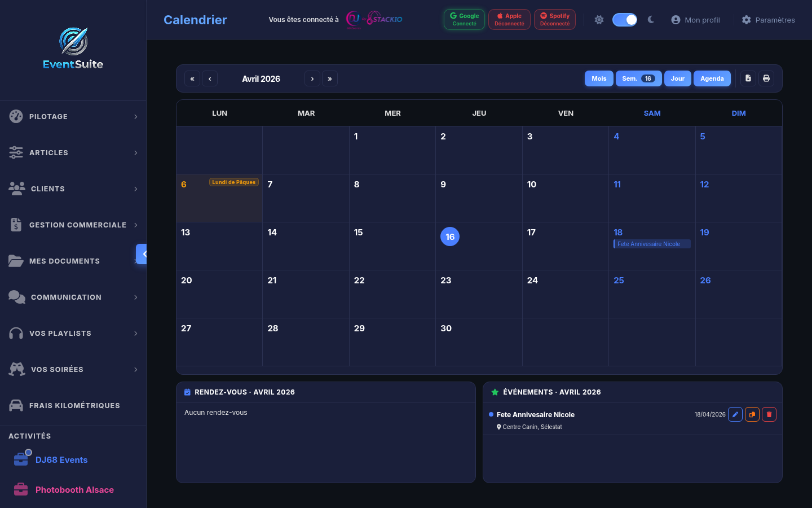Open Mon profil
Viewport: 812px width, 508px height.
point(695,19)
